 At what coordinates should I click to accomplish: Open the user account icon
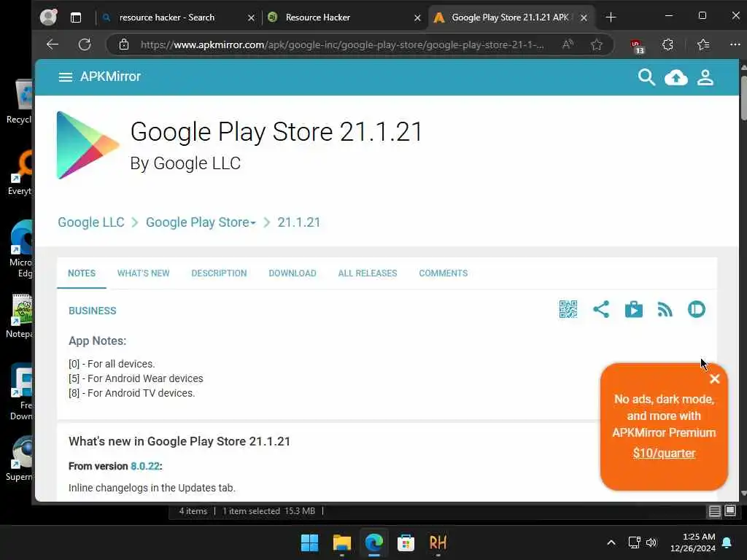click(x=705, y=77)
